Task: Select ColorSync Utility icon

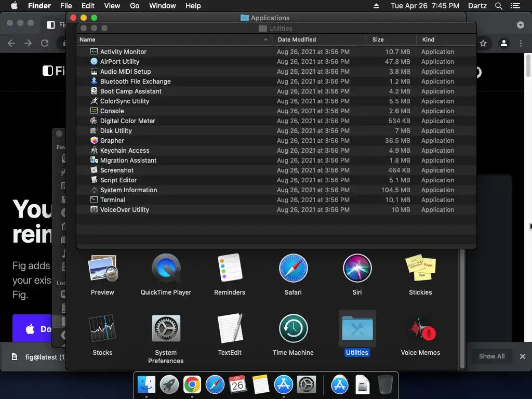Action: coord(94,101)
